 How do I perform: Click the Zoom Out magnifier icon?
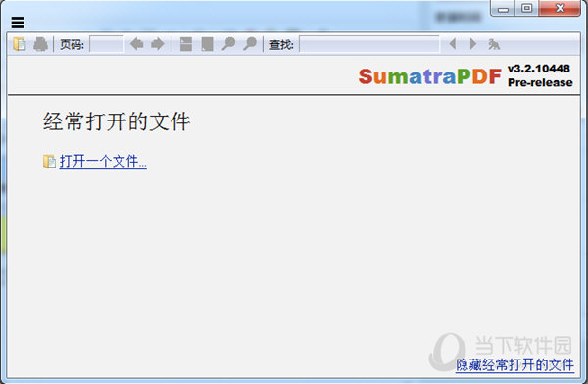228,44
